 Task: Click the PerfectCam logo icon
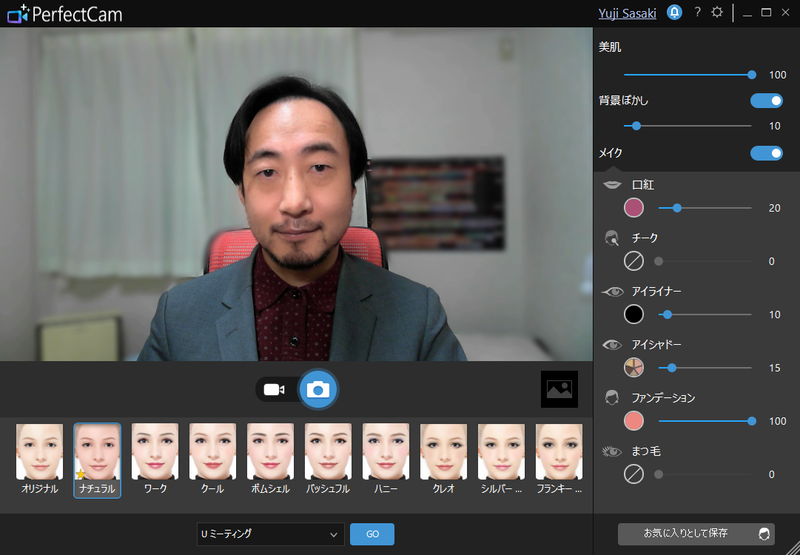[x=18, y=14]
